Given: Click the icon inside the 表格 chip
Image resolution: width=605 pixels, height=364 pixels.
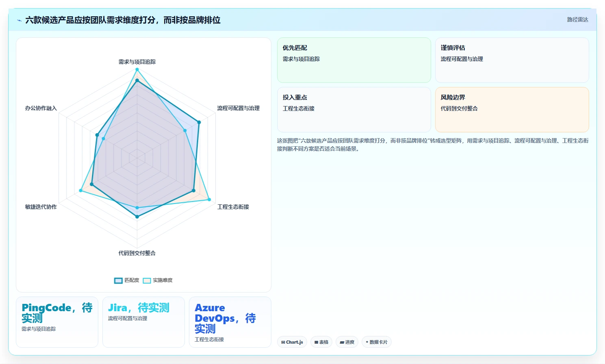Looking at the screenshot, I should point(317,342).
